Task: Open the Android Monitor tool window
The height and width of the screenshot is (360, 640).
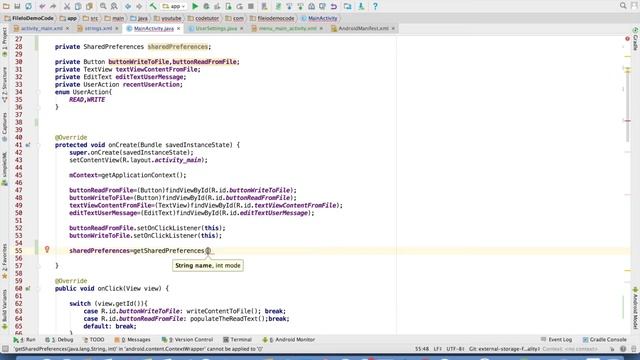Action: 289,340
